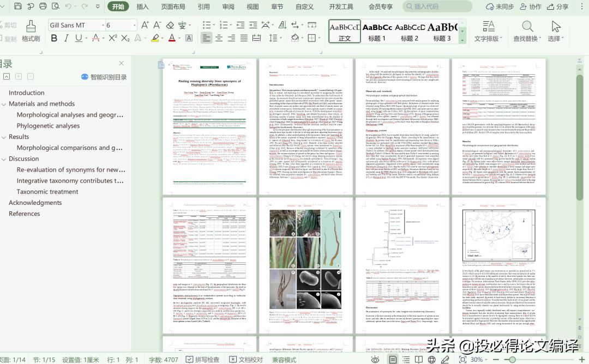Toggle Center paragraph alignment
This screenshot has height=364, width=589.
pos(219,38)
